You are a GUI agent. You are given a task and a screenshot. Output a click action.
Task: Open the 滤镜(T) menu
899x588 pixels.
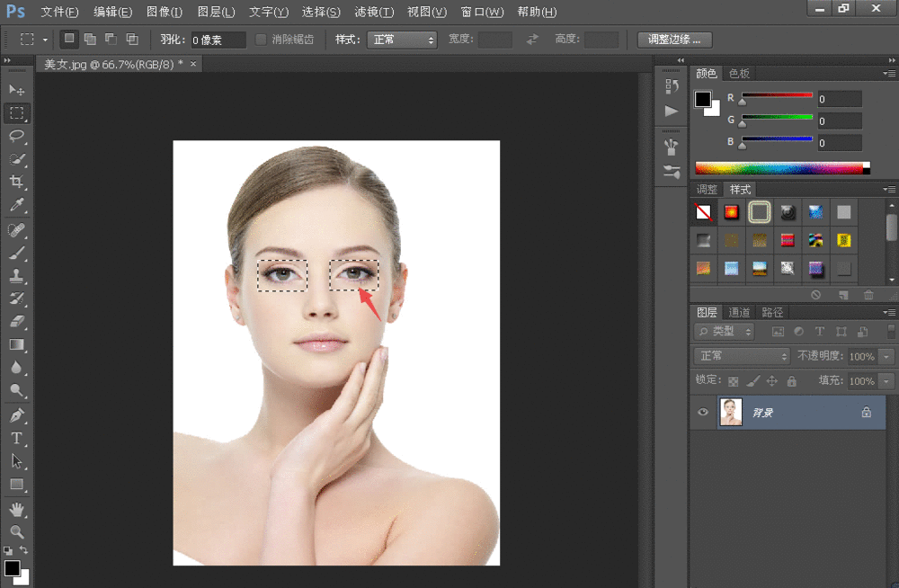pos(374,12)
